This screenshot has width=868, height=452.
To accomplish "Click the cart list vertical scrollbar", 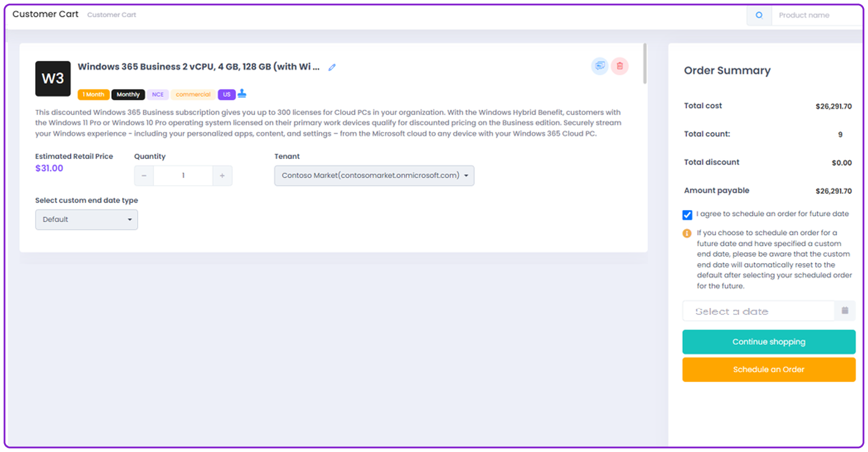I will (x=645, y=63).
